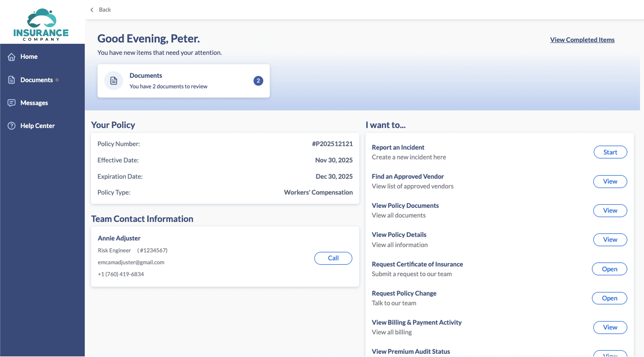The image size is (644, 357).
Task: Go to Help Center in sidebar
Action: (x=37, y=126)
